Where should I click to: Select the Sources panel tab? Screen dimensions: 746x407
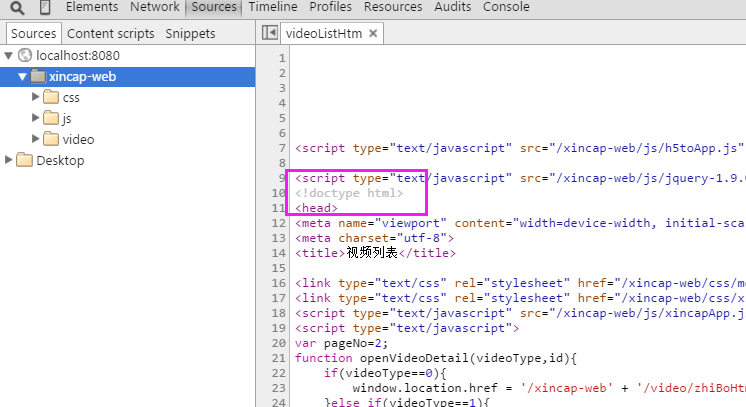(x=214, y=8)
